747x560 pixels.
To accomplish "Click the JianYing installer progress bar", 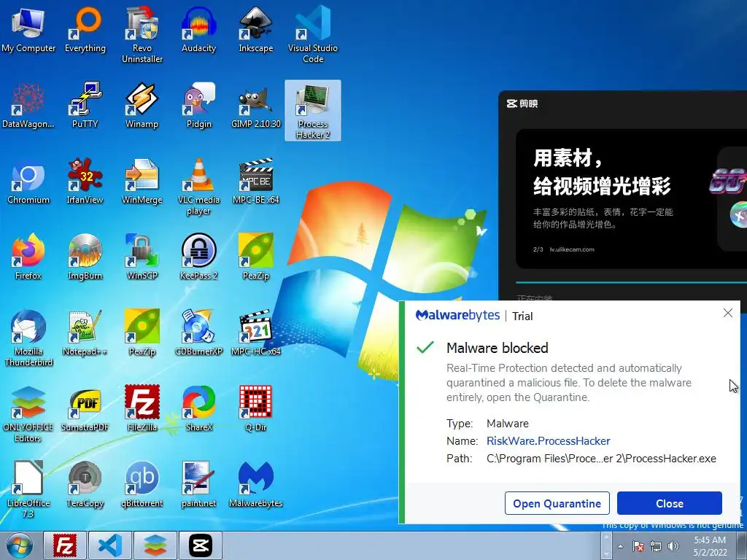I will (631, 283).
